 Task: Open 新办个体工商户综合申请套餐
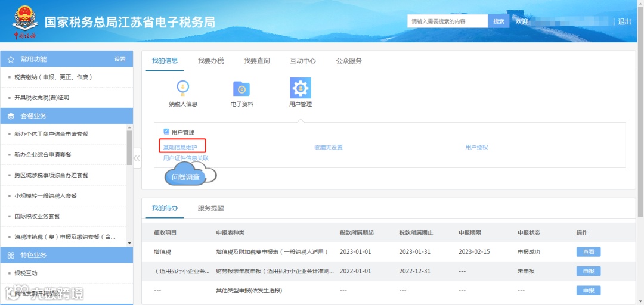(x=51, y=134)
